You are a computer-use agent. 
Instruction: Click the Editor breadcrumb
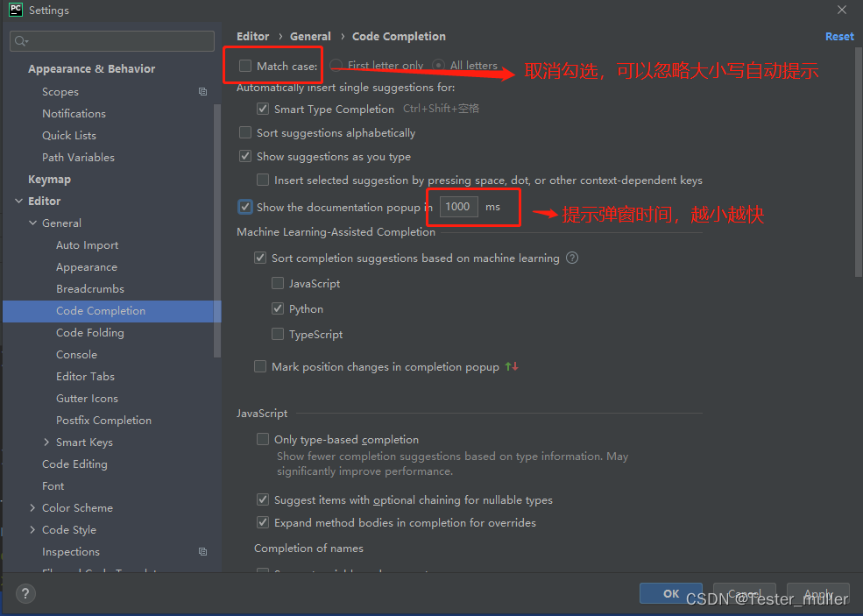(252, 36)
